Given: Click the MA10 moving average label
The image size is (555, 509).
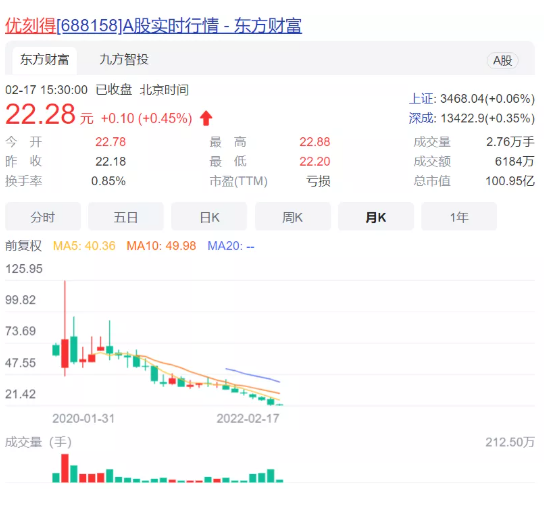Looking at the screenshot, I should 161,246.
